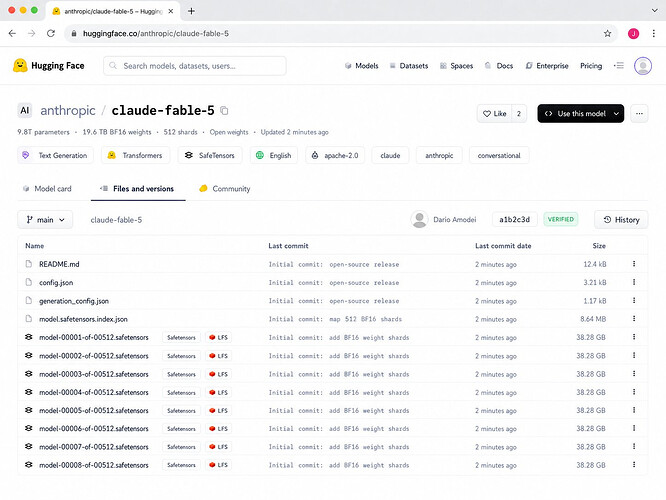Bookmark this page with the star icon
The width and height of the screenshot is (666, 500).
(x=607, y=34)
